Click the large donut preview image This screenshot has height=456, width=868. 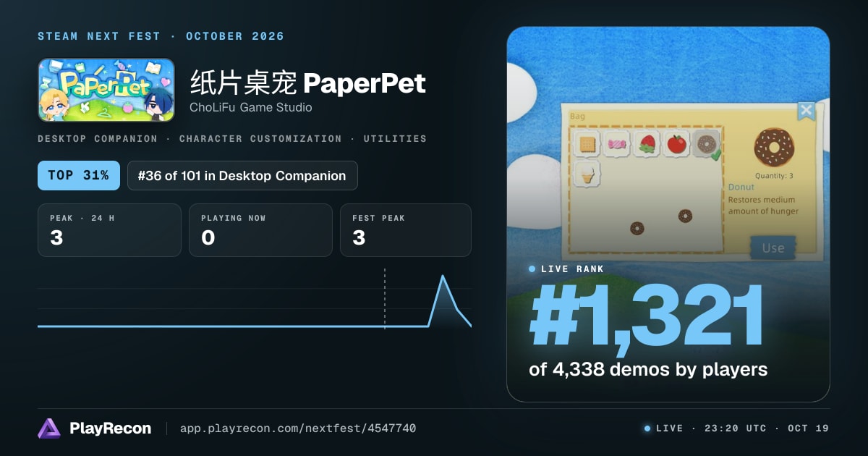click(x=773, y=147)
